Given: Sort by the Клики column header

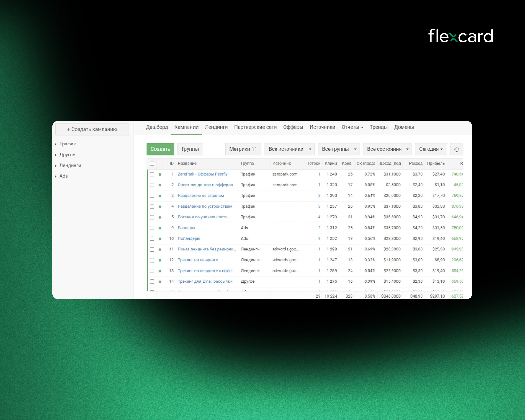Looking at the screenshot, I should coord(331,164).
